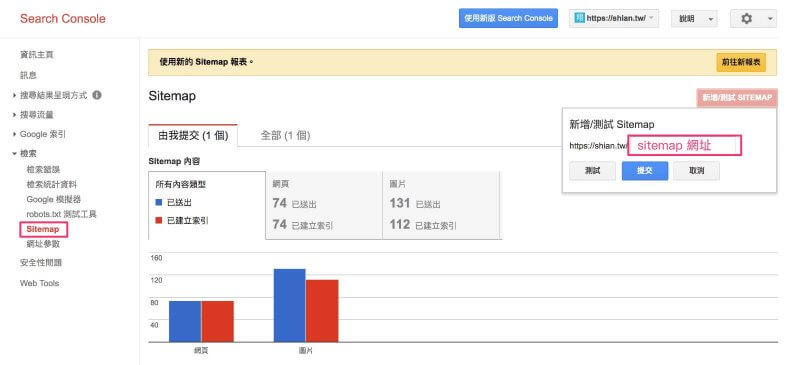The width and height of the screenshot is (800, 365).
Task: Open 檢索錯誤 in the sidebar
Action: 43,169
